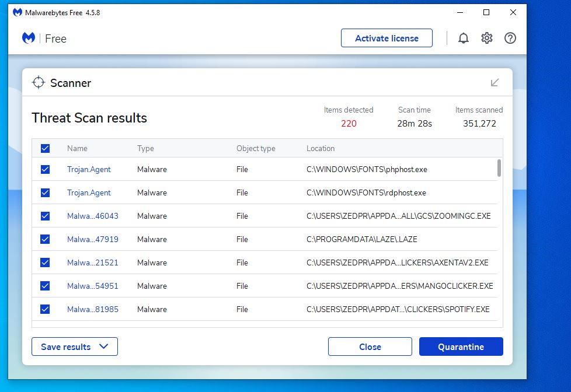Open the Malwa...47919 threat link
The image size is (571, 392).
(92, 239)
